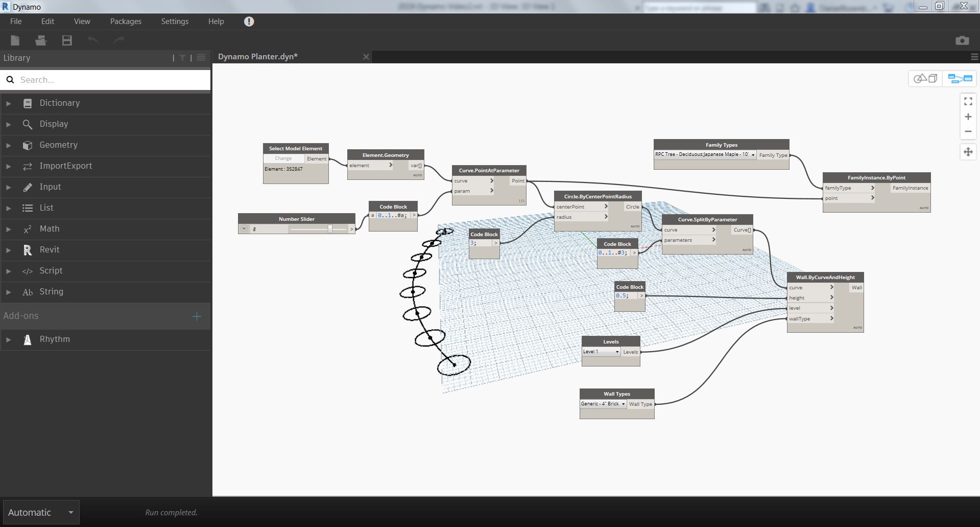This screenshot has height=527, width=980.
Task: Click the Add-ons plus icon
Action: pyautogui.click(x=197, y=316)
